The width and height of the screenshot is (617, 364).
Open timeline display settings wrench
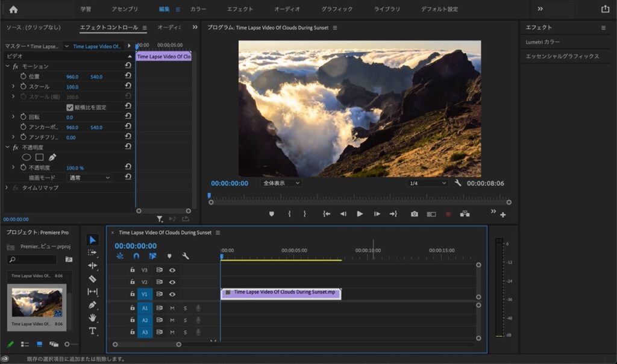(186, 256)
